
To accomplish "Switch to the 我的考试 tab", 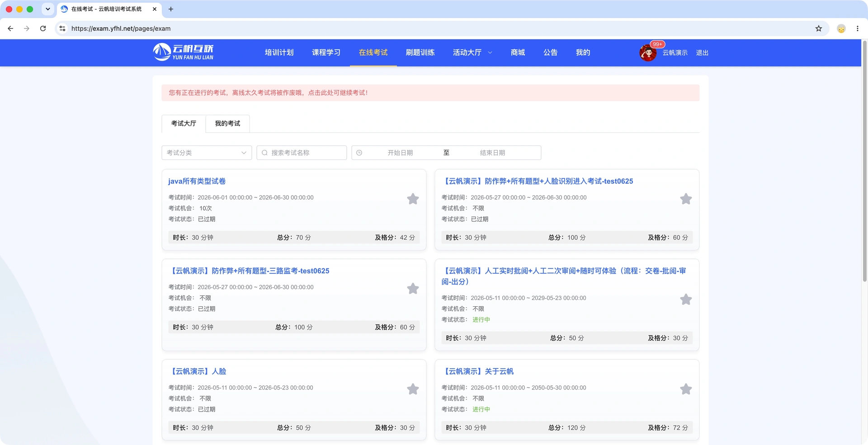I will pyautogui.click(x=227, y=123).
